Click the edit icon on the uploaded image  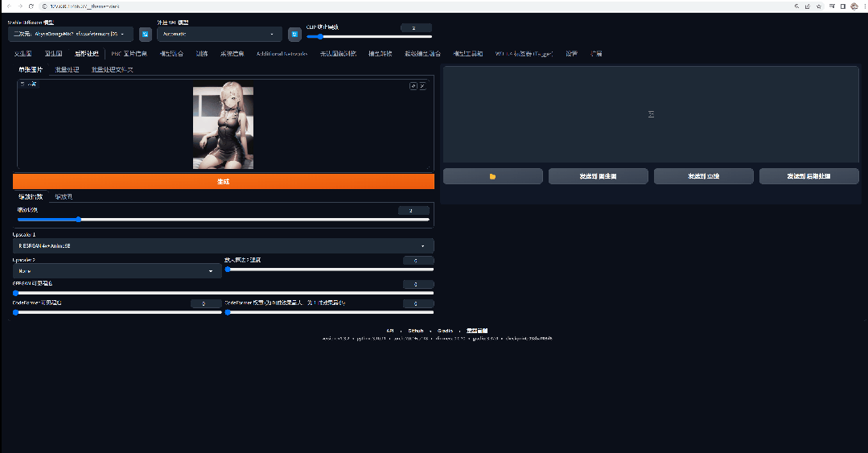[413, 86]
